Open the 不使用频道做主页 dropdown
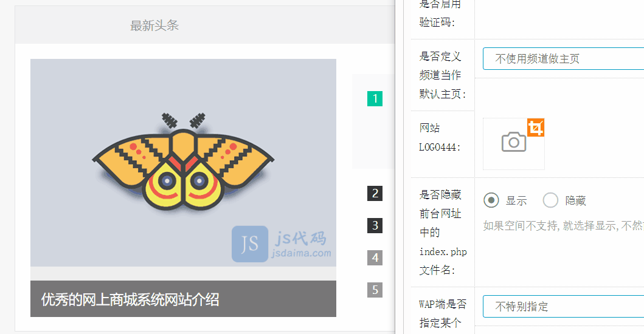Viewport: 644px width, 334px height. point(563,59)
